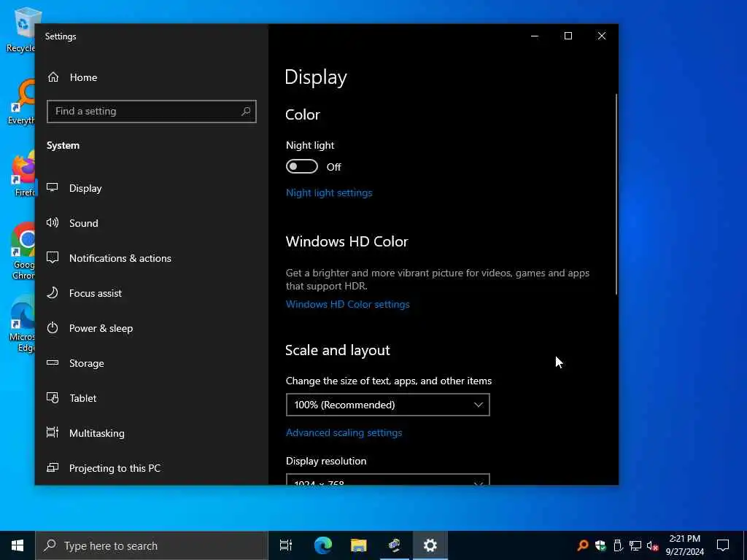Open Windows HD Color settings link
747x560 pixels.
tap(348, 304)
